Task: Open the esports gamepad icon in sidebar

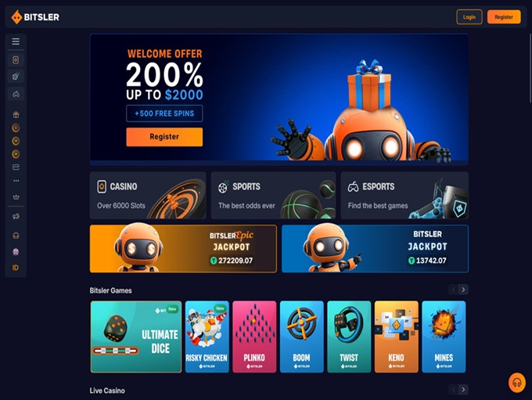Action: tap(16, 94)
